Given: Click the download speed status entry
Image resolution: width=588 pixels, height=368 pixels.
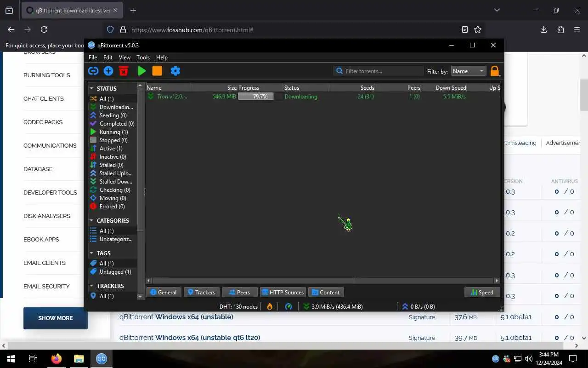Looking at the screenshot, I should pos(333,306).
